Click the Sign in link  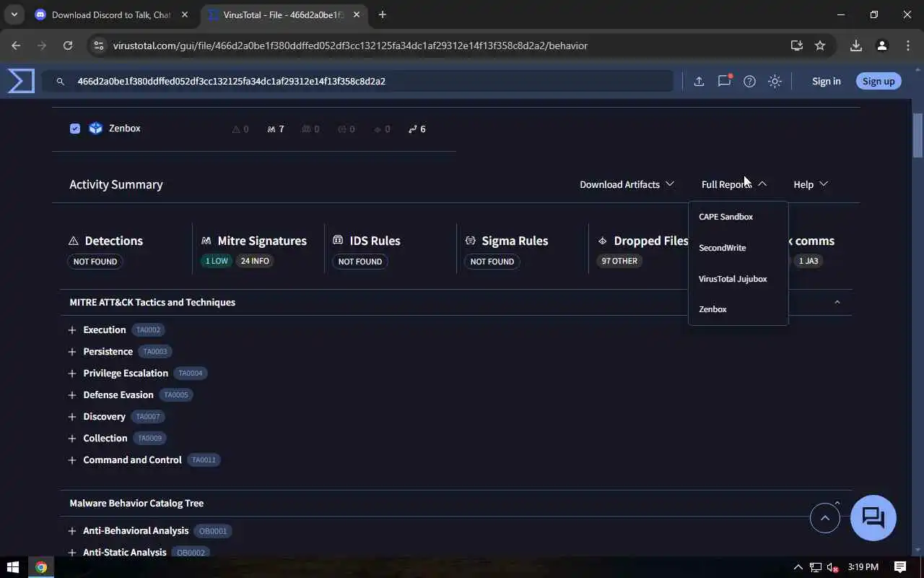coord(826,81)
